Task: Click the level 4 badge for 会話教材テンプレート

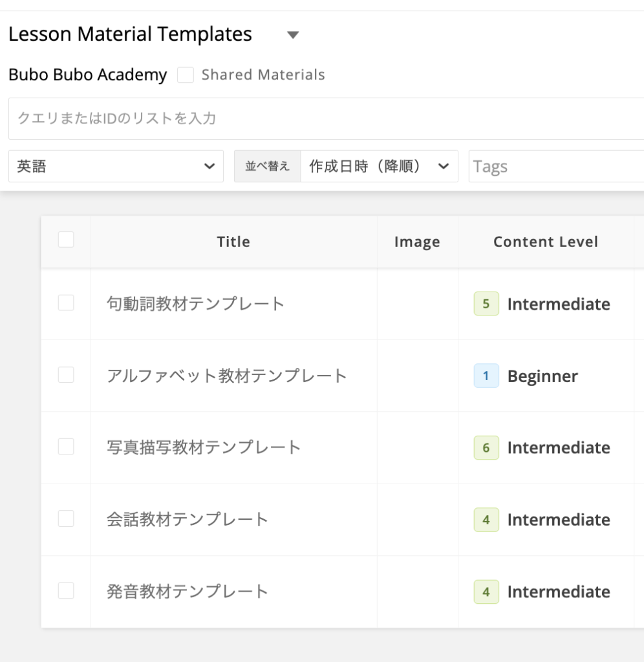Action: pyautogui.click(x=486, y=520)
